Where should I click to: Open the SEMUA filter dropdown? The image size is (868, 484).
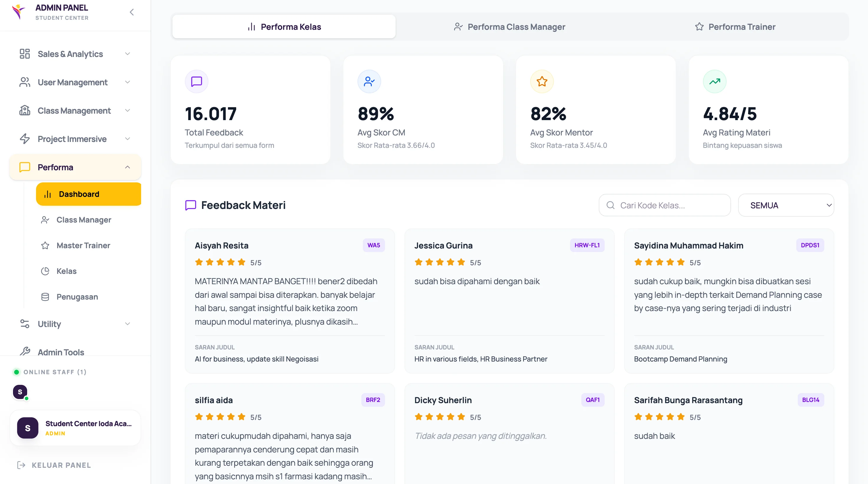[786, 205]
